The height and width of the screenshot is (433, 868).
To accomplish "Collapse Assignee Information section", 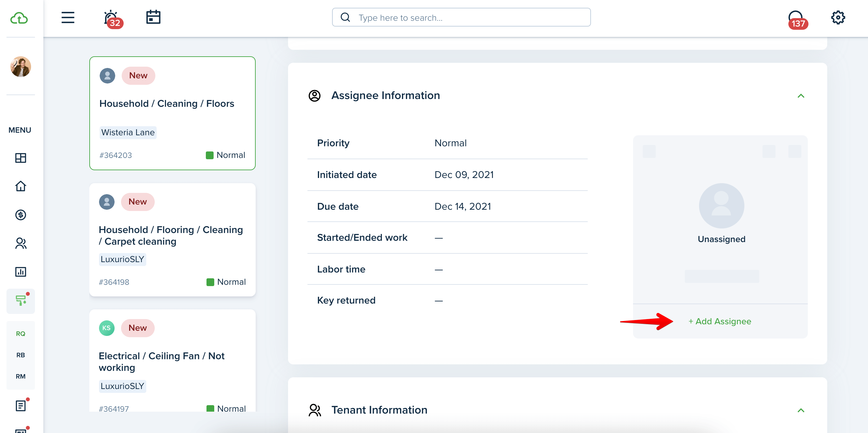I will pyautogui.click(x=801, y=96).
